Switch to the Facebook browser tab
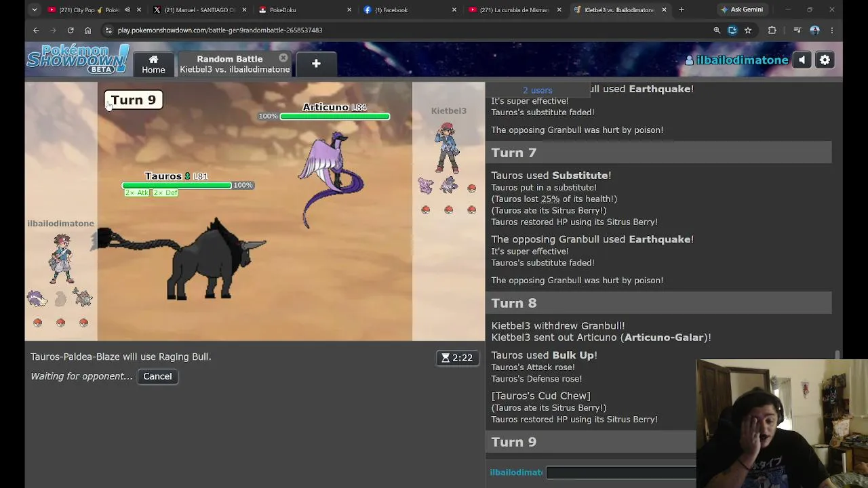This screenshot has width=868, height=488. coord(410,9)
